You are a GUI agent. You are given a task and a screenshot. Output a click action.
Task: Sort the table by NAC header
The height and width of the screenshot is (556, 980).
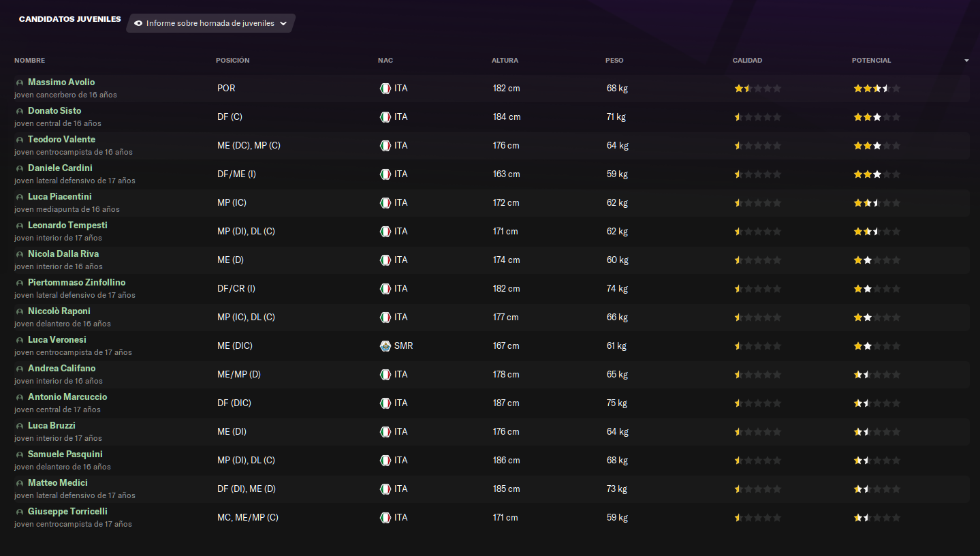click(x=385, y=61)
